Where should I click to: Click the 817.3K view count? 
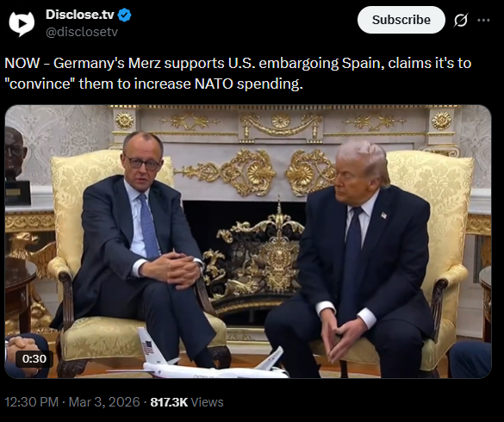coord(169,402)
